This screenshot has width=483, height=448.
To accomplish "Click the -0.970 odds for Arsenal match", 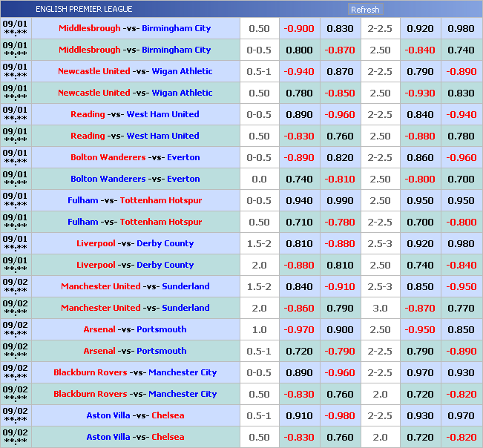I will tap(299, 330).
